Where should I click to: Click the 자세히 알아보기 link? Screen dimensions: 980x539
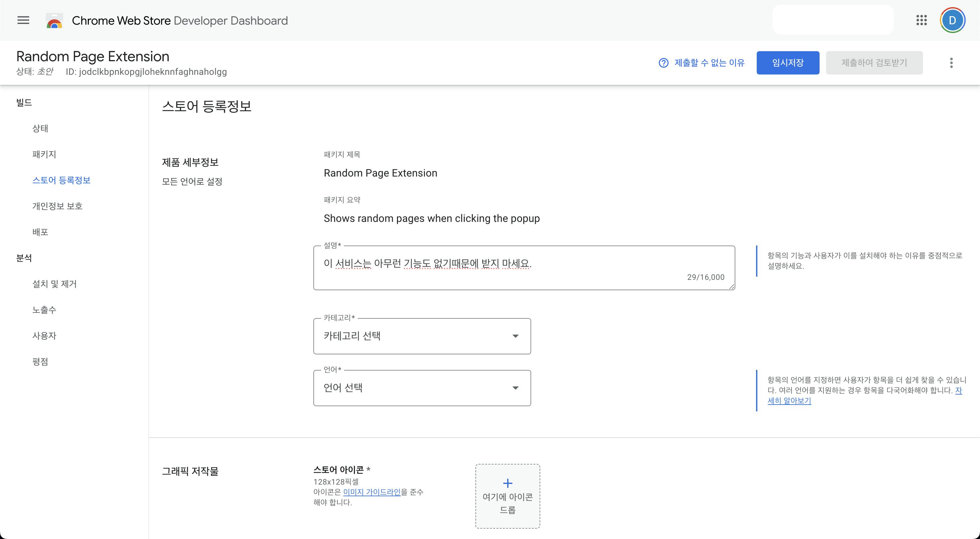click(789, 401)
